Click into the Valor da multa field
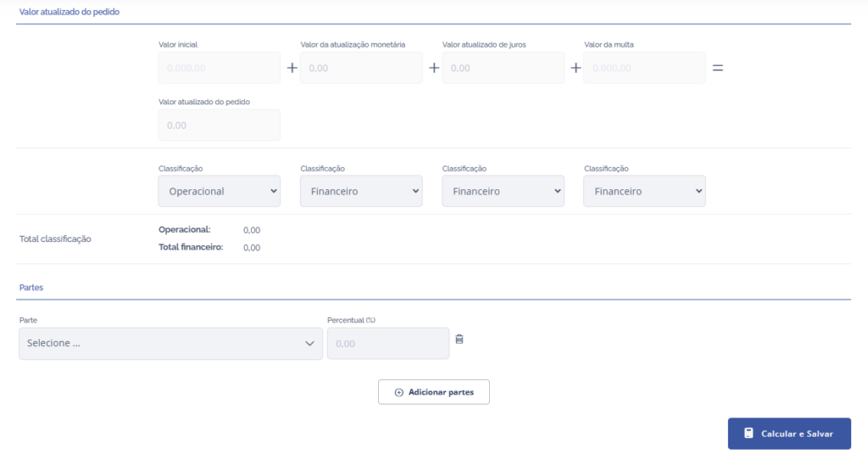 (644, 68)
